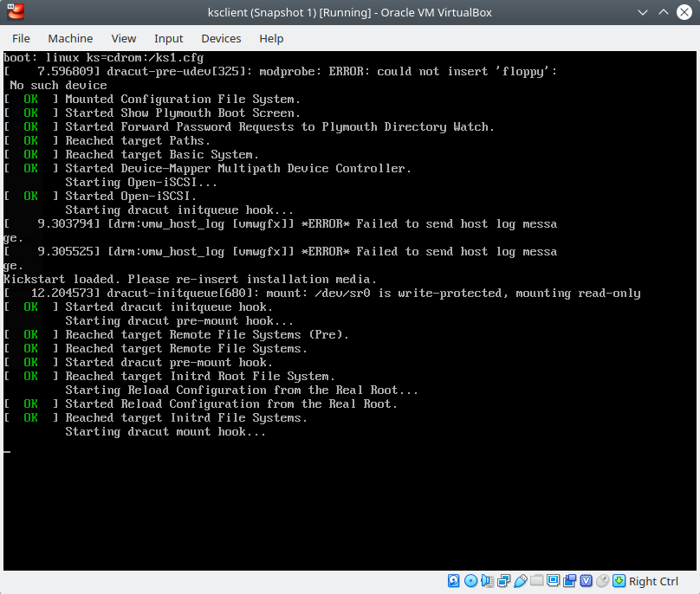
Task: Click the hard disk activity indicator icon
Action: [x=454, y=581]
